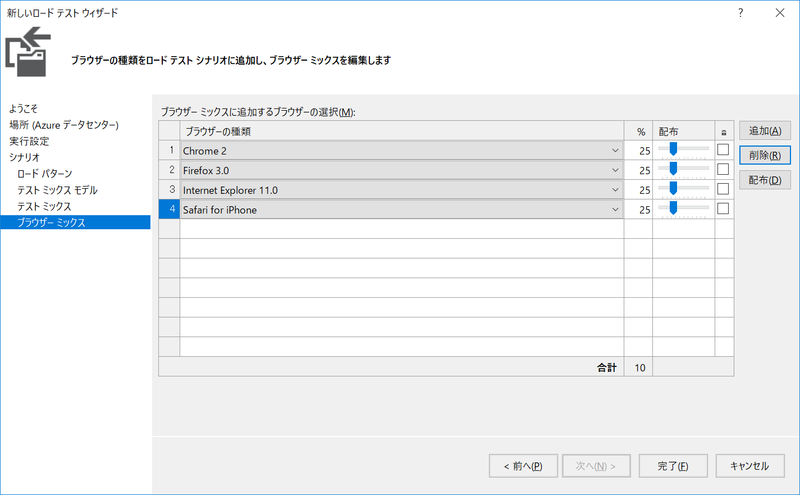The width and height of the screenshot is (800, 495).
Task: Click the 配布 column header
Action: tap(683, 131)
